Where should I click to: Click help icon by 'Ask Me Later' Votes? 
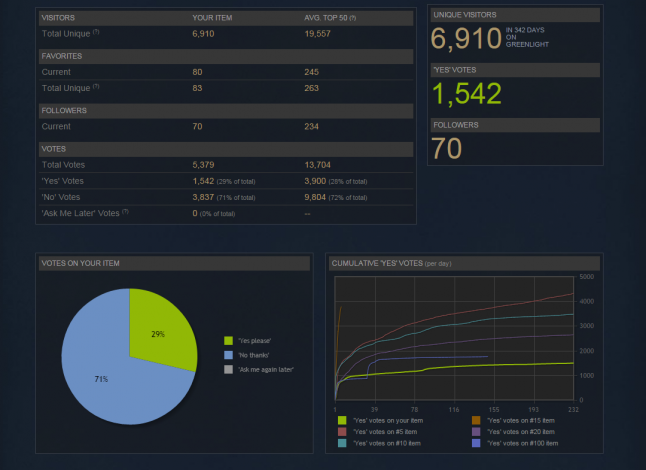(x=123, y=212)
